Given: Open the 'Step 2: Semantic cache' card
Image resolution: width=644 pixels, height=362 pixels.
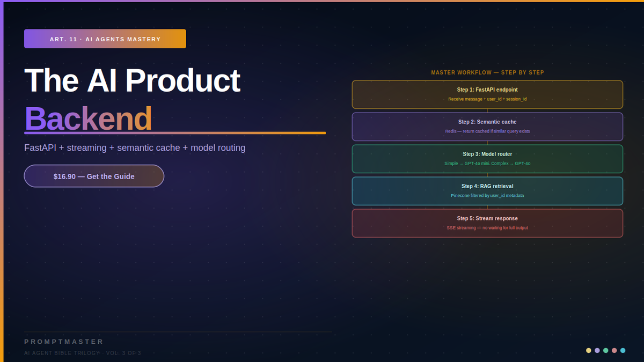Looking at the screenshot, I should [x=487, y=127].
